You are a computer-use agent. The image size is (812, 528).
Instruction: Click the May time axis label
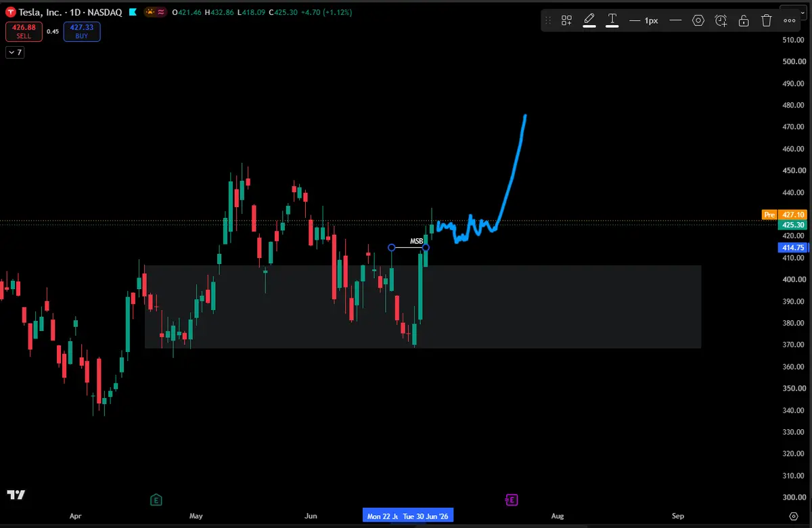[x=196, y=516]
